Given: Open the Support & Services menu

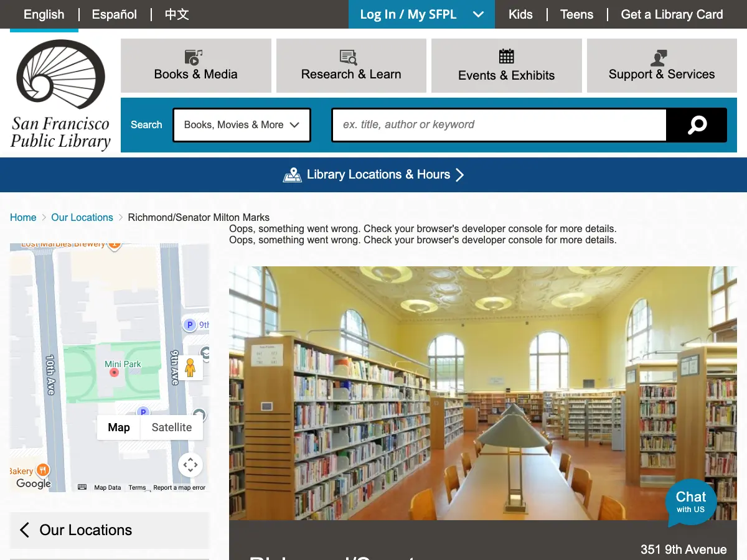Looking at the screenshot, I should pyautogui.click(x=662, y=65).
